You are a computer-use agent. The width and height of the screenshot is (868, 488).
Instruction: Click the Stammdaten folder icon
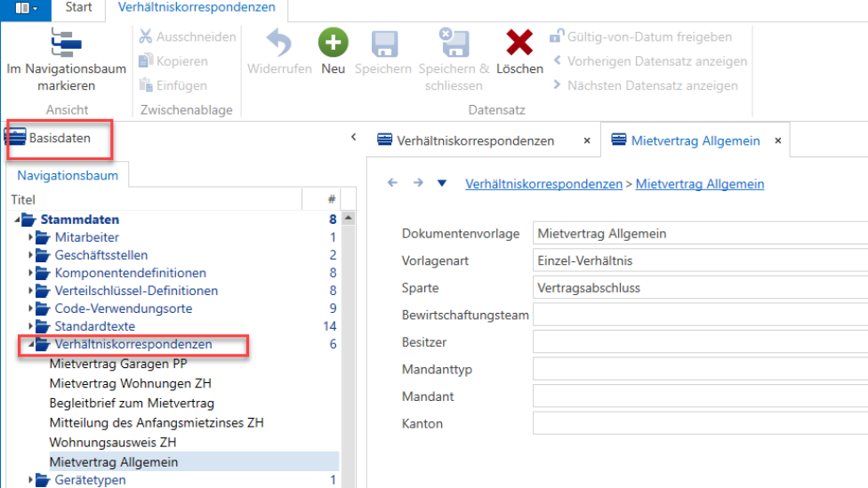(x=28, y=220)
